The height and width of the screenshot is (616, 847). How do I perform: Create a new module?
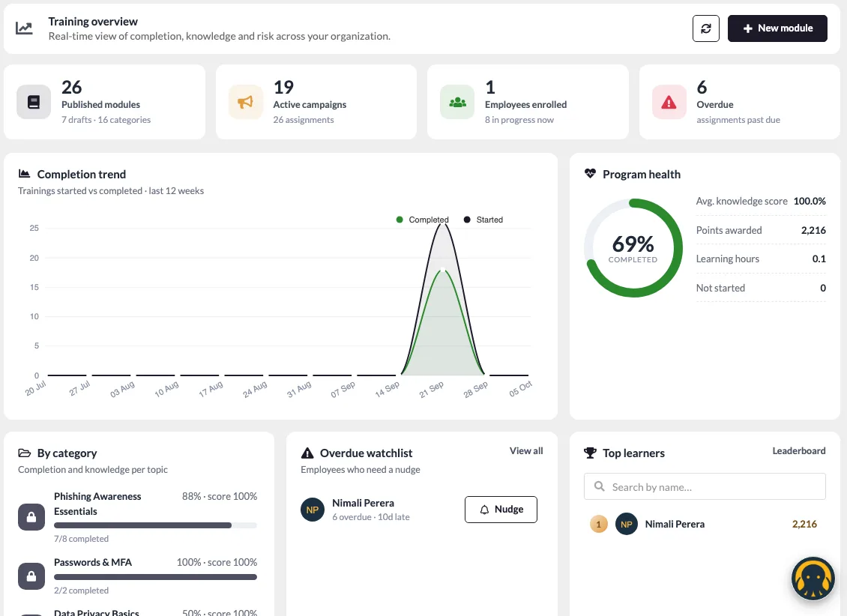[x=777, y=28]
